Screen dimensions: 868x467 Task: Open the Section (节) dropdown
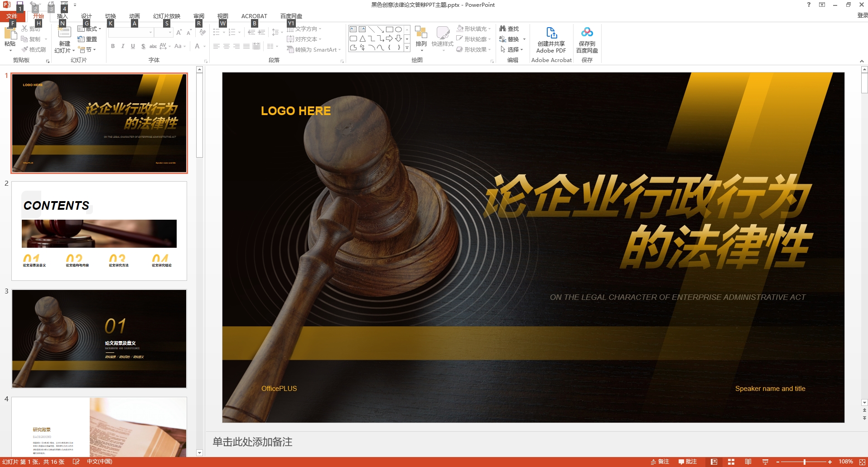[x=87, y=50]
